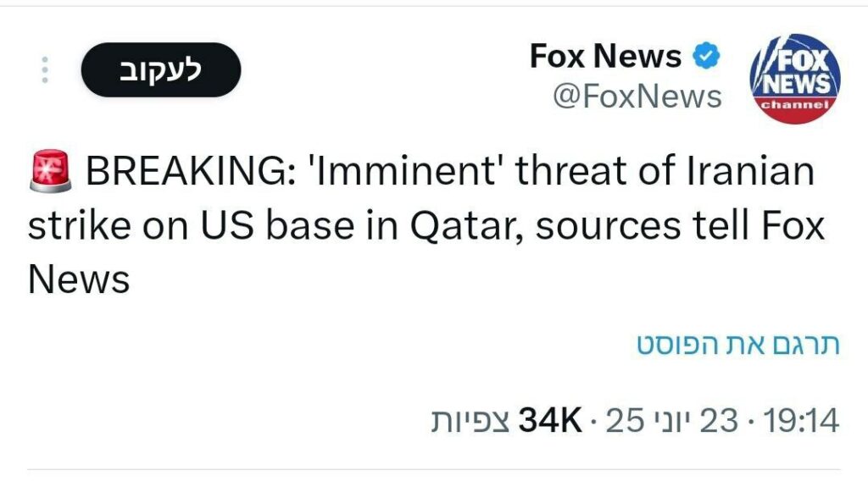
Task: Open the @FoxNews handle link
Action: 637,97
